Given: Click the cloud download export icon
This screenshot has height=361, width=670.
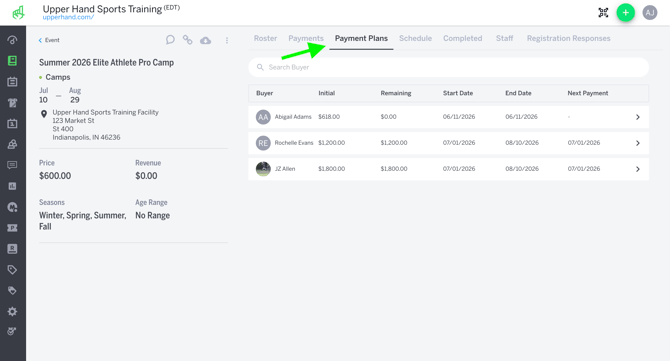Looking at the screenshot, I should (x=206, y=40).
